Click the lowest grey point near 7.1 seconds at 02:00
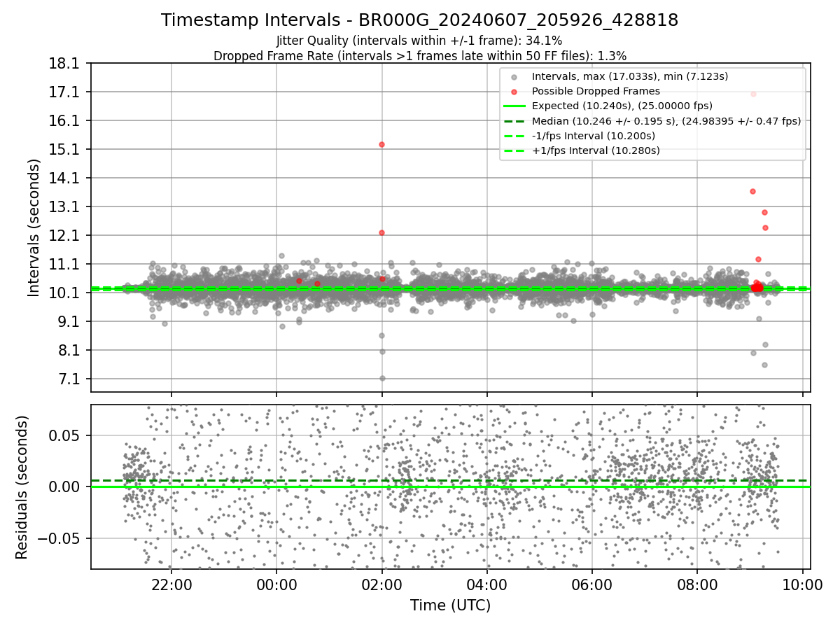This screenshot has height=630, width=840. point(382,378)
